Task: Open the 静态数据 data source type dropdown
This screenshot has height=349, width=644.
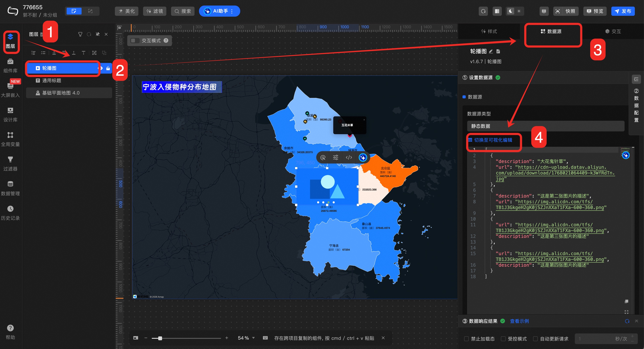Action: tap(545, 126)
